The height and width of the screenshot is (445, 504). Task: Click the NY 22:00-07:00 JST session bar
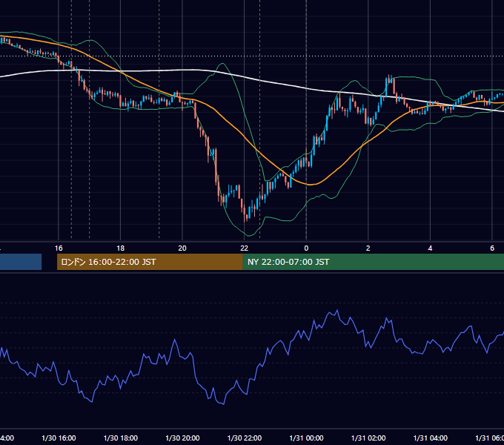(x=373, y=262)
